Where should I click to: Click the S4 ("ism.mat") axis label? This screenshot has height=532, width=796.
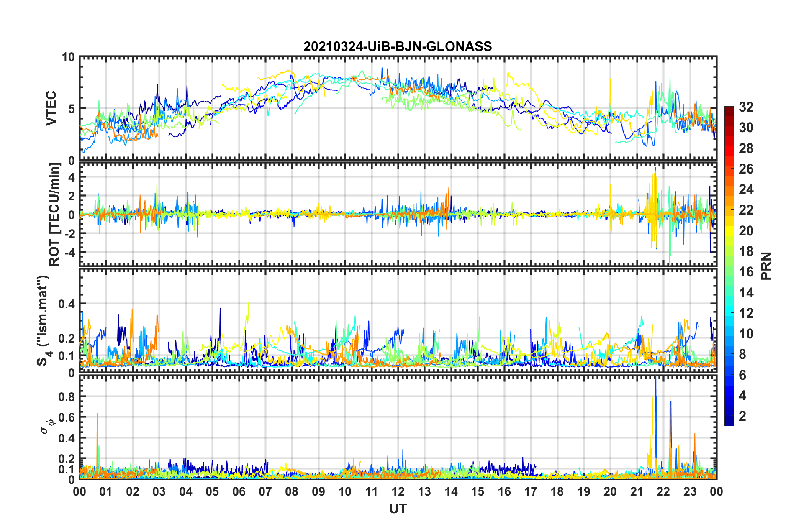tap(43, 320)
